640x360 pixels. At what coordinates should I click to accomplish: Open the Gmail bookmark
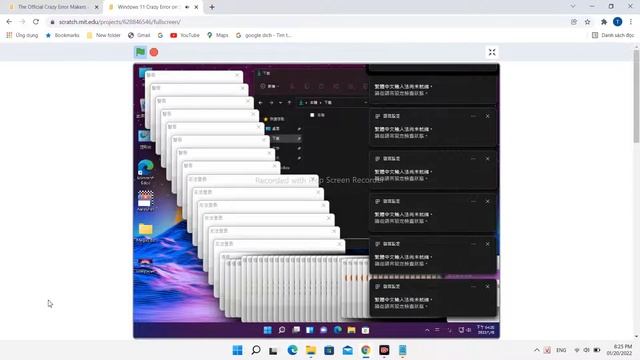pyautogui.click(x=139, y=36)
